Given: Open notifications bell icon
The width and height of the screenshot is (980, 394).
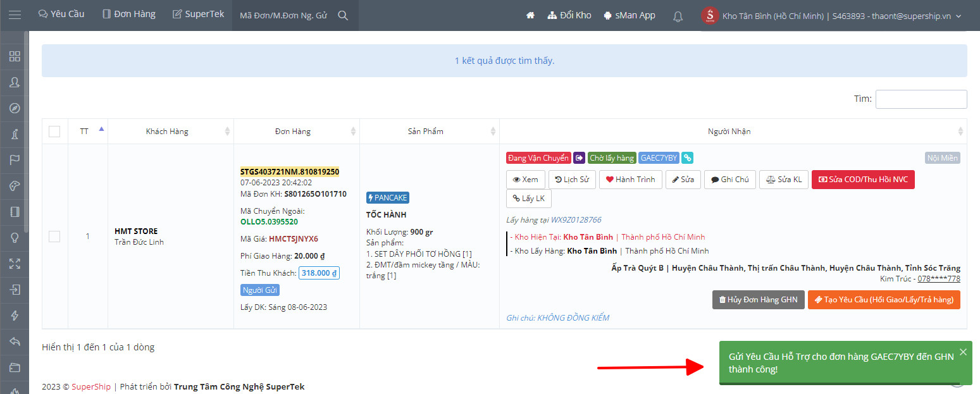Looking at the screenshot, I should 678,16.
